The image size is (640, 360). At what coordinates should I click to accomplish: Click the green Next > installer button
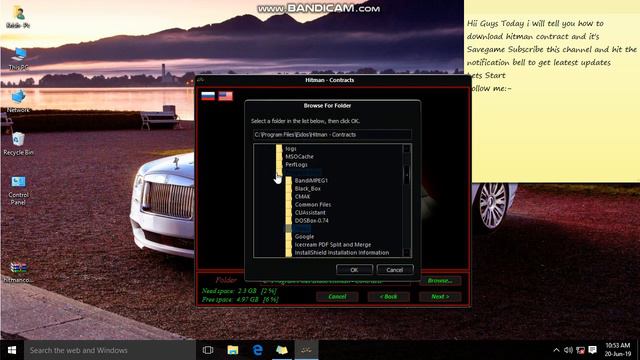click(440, 297)
